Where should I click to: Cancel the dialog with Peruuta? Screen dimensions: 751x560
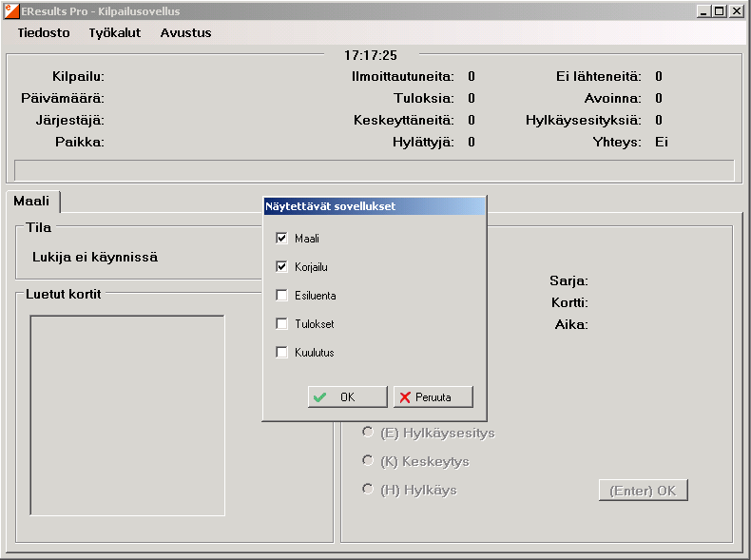pos(433,397)
